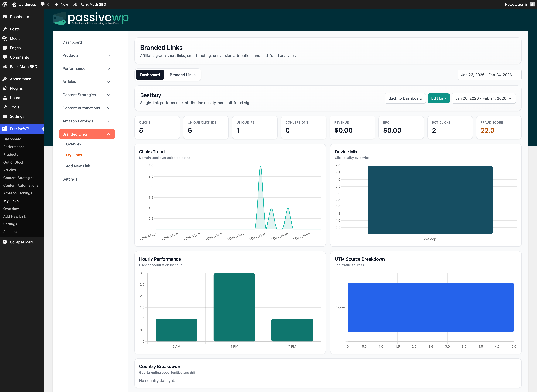Open Add New Link in submenu
Viewport: 537px width, 392px height.
click(x=78, y=166)
